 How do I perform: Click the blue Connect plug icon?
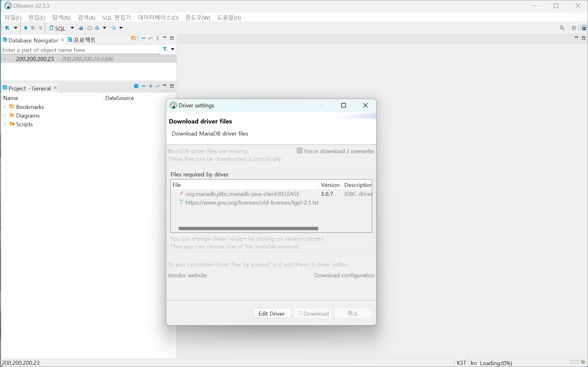point(26,28)
